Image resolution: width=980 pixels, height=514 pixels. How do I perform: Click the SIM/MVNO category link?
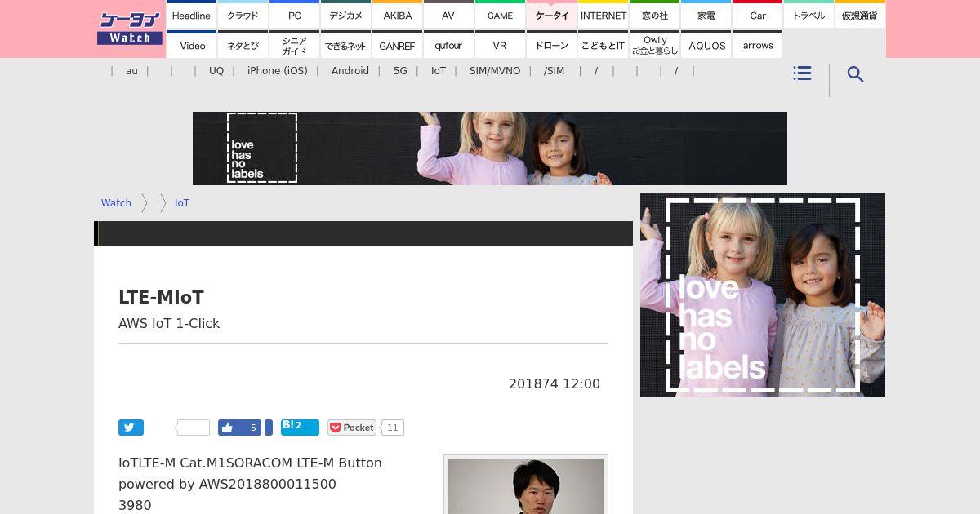pyautogui.click(x=495, y=71)
